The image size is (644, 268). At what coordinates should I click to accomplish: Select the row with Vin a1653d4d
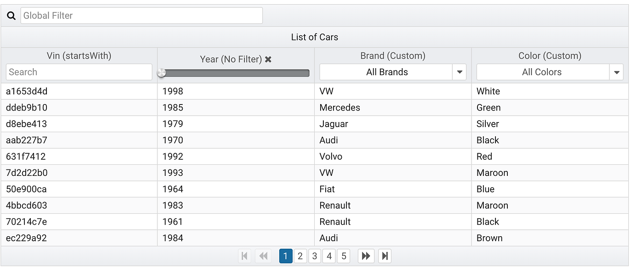[x=27, y=91]
